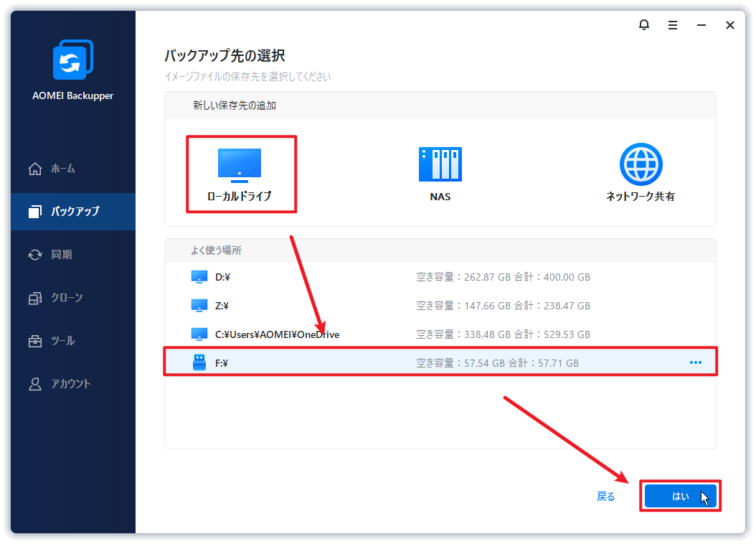Click Z:¥ capacity text 147.66 GB
756x544 pixels.
tap(503, 306)
